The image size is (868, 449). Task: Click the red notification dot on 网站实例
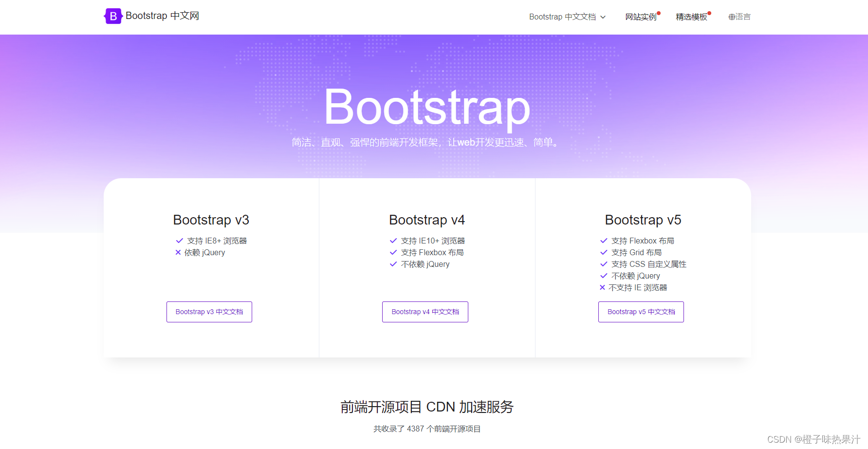(659, 13)
